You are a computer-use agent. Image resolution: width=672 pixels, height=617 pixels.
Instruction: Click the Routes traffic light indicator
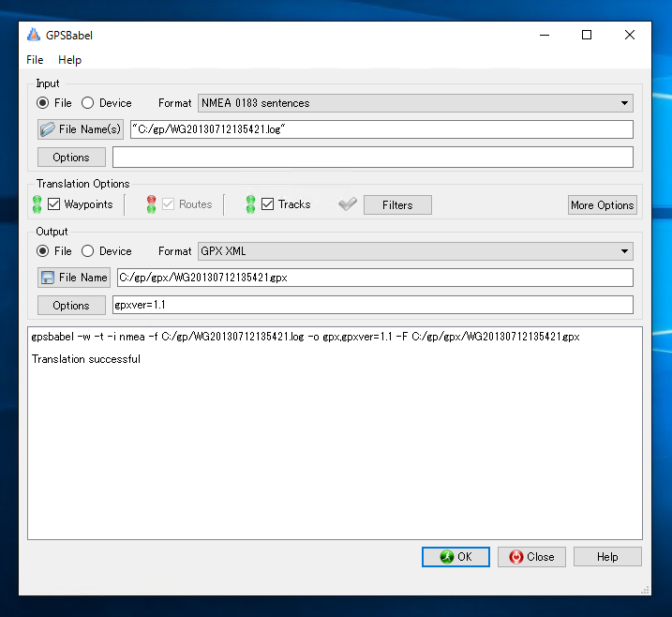[151, 204]
